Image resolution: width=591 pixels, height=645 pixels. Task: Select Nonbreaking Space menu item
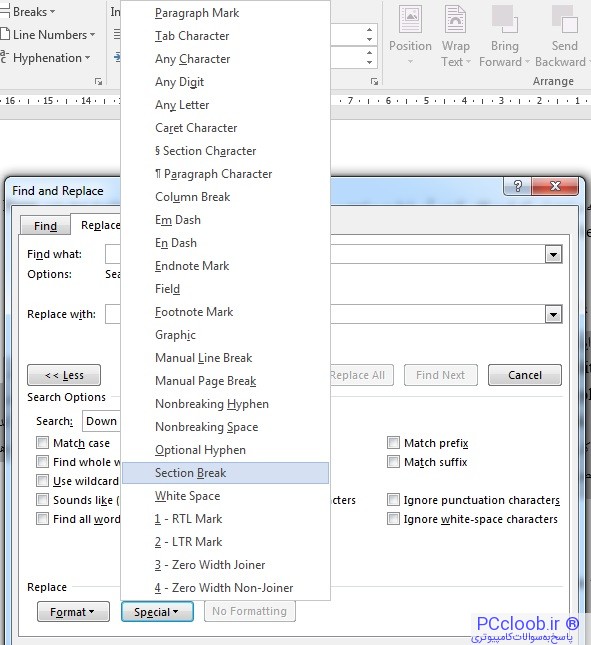[225, 427]
